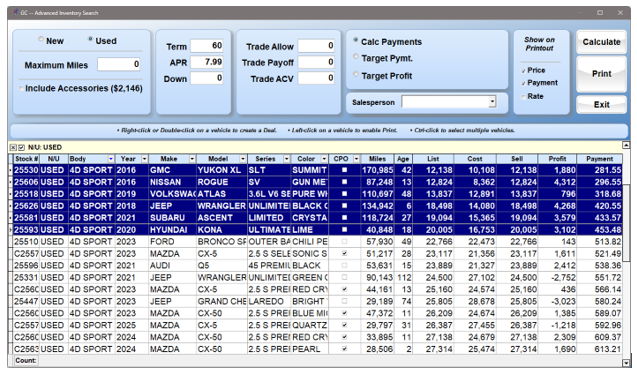
Task: Click the vertical scrollbar of the inventory table
Action: (x=626, y=253)
